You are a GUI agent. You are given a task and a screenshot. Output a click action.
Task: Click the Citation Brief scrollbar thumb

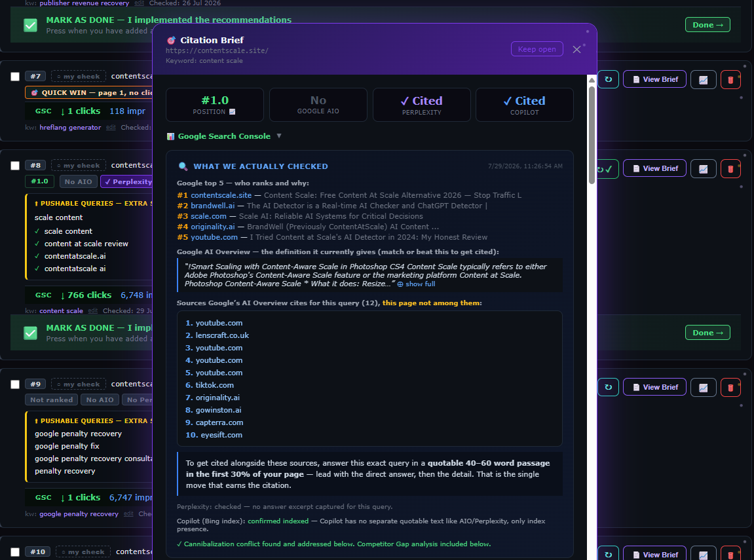click(592, 134)
